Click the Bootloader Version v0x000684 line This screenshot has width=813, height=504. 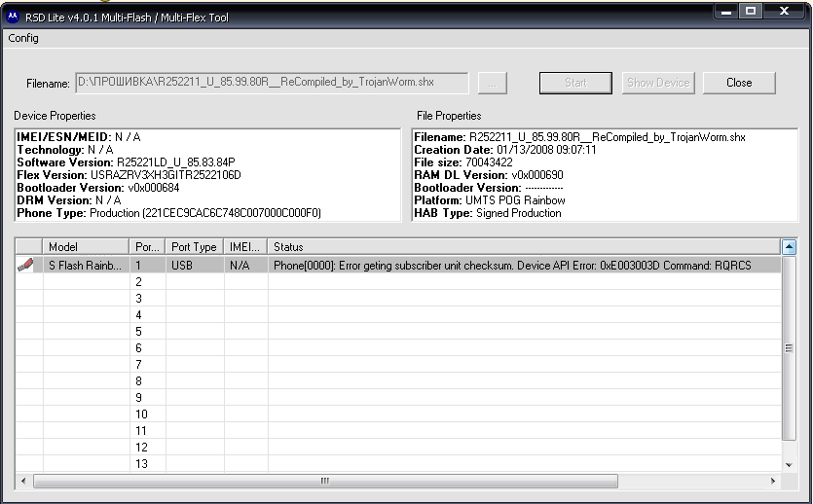[98, 188]
